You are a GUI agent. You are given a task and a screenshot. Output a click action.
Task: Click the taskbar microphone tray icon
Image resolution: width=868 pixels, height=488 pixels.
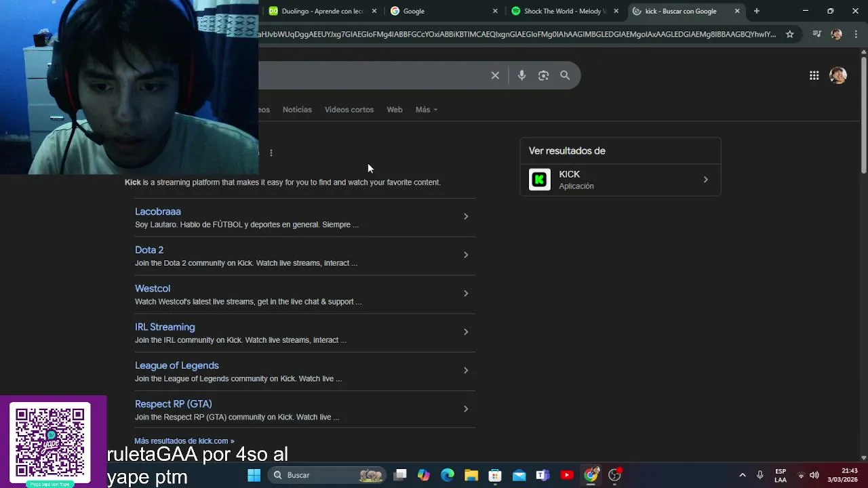[760, 475]
